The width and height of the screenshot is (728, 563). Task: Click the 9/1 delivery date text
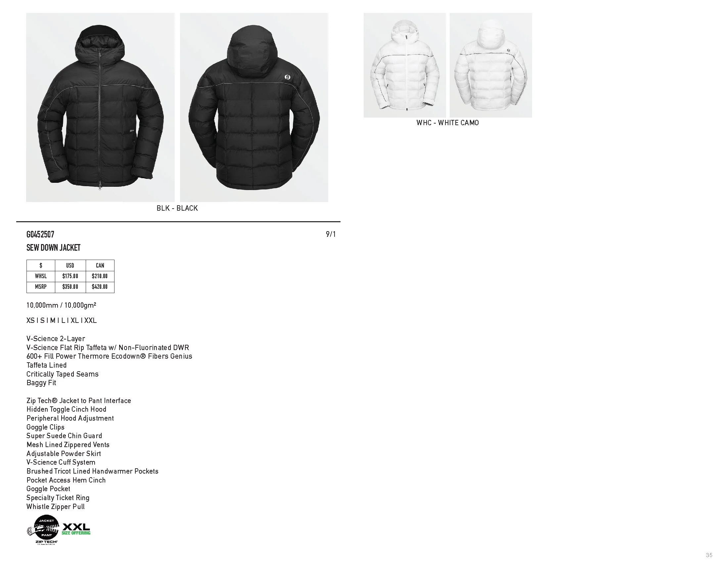(331, 234)
